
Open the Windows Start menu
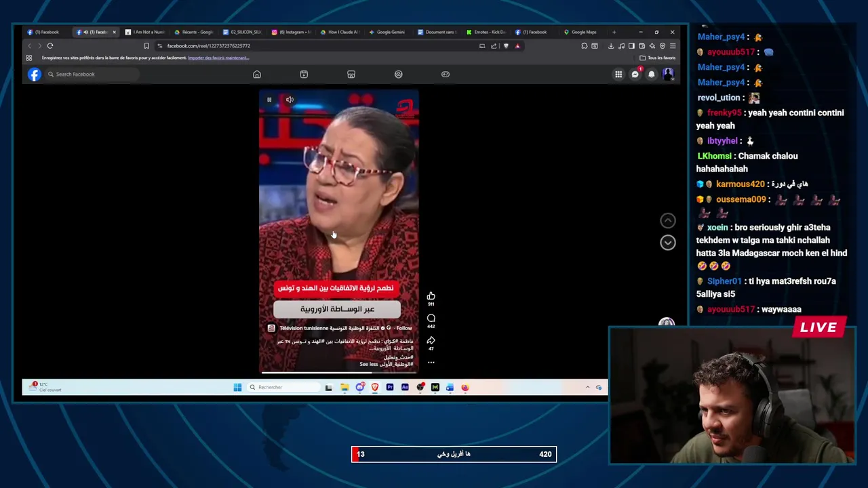point(237,388)
